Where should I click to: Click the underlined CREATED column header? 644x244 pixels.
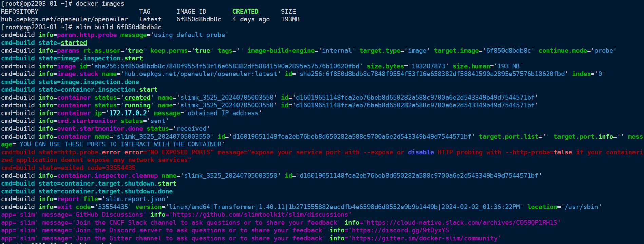tap(245, 12)
